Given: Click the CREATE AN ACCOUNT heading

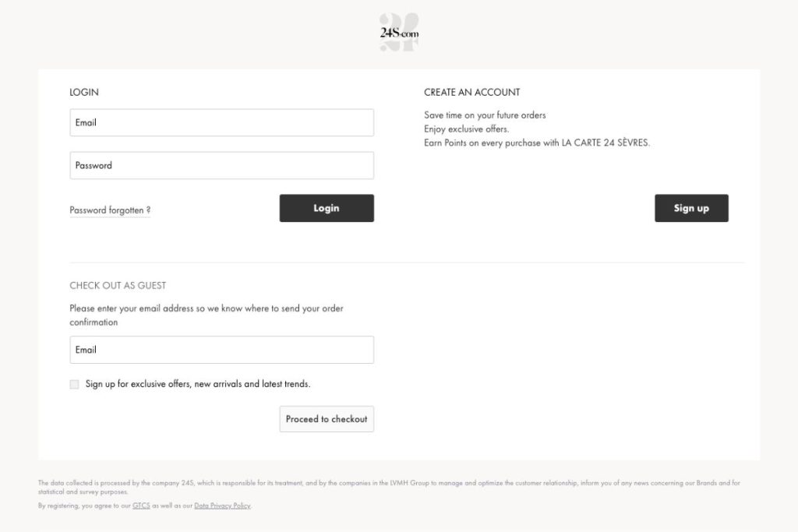Looking at the screenshot, I should [x=471, y=92].
